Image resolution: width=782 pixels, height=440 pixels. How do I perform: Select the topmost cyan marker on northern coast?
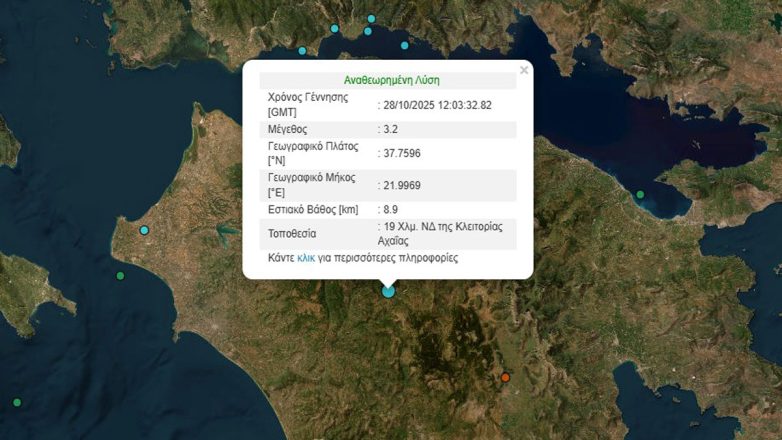[371, 19]
